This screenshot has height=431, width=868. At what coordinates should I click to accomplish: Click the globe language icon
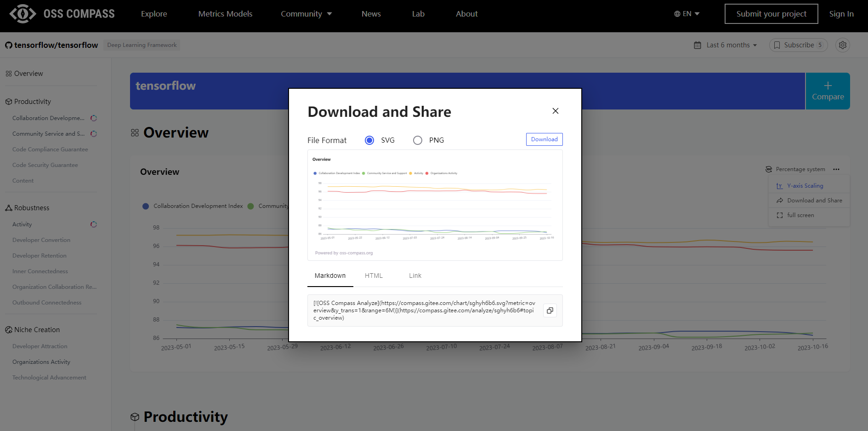(677, 14)
